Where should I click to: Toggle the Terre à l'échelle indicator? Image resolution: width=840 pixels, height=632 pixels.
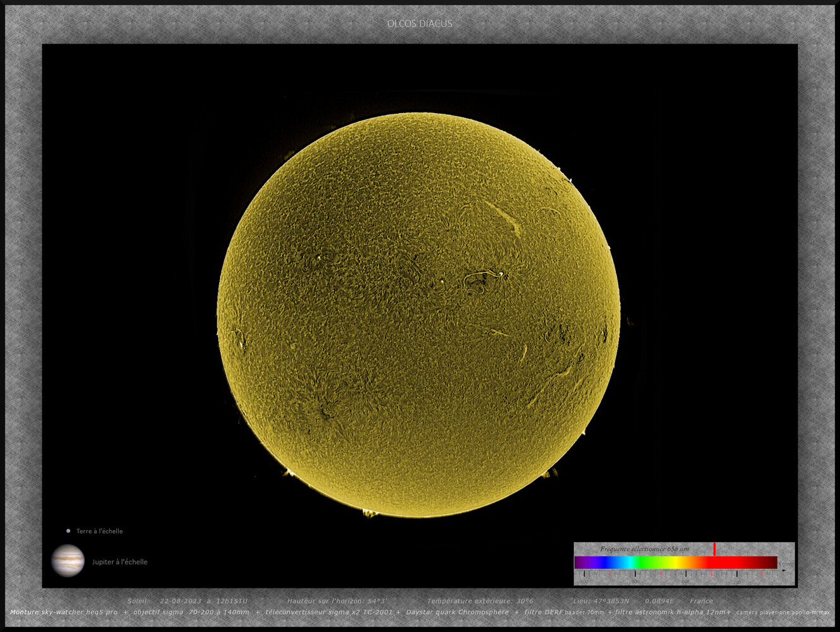[99, 531]
